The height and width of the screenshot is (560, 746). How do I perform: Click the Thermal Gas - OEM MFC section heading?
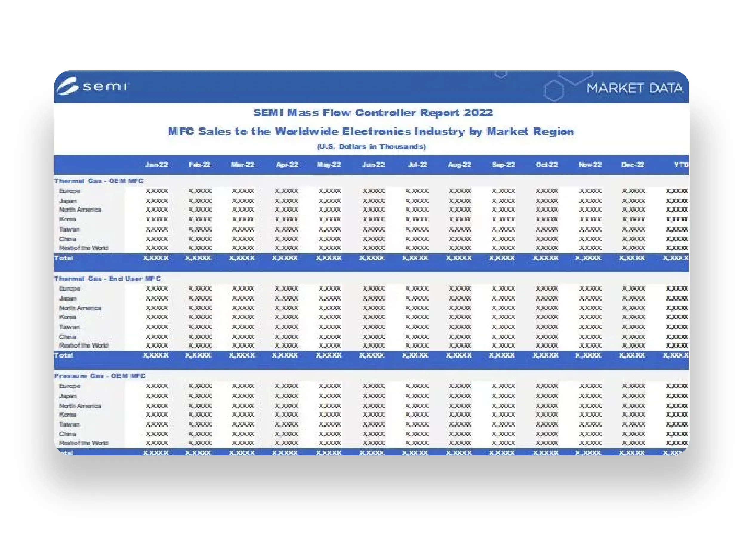tap(99, 181)
